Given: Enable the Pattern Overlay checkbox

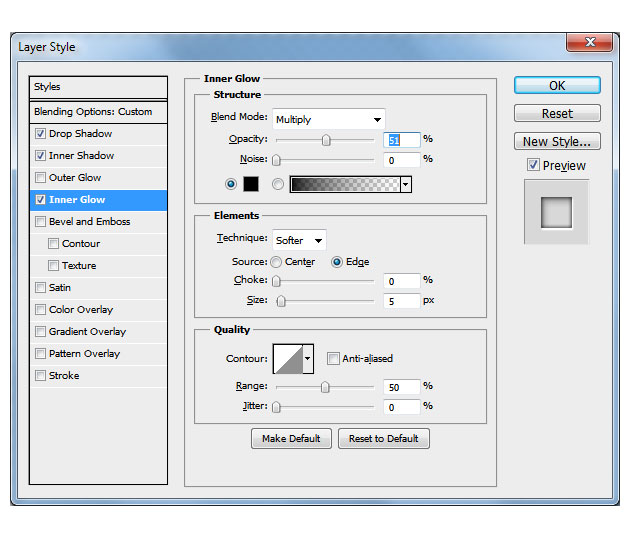Looking at the screenshot, I should pyautogui.click(x=40, y=354).
